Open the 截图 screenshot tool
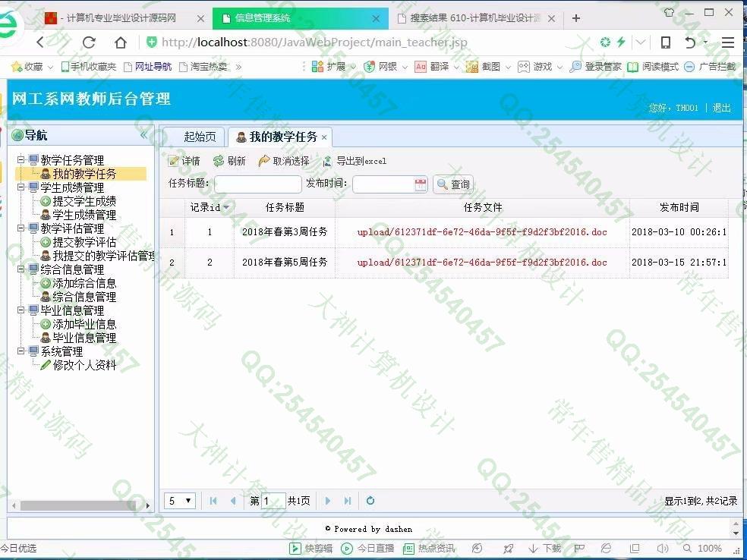The height and width of the screenshot is (560, 747). coord(488,67)
